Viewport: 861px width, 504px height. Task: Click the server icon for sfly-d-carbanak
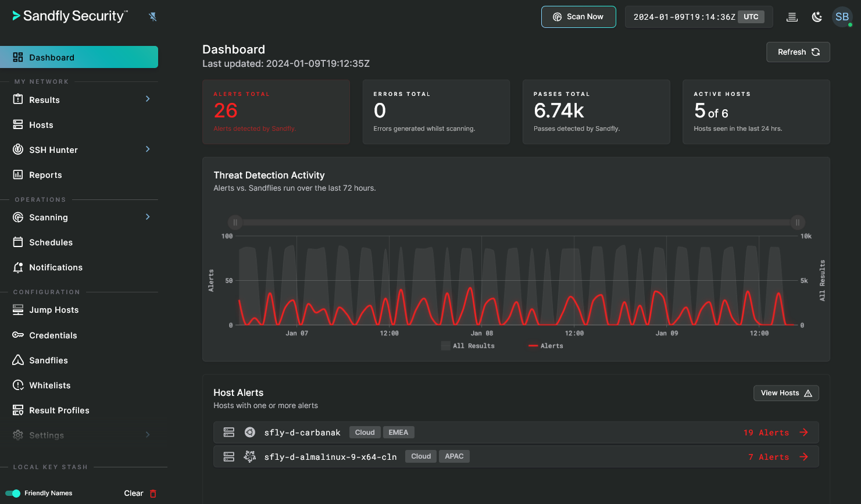[x=229, y=432]
